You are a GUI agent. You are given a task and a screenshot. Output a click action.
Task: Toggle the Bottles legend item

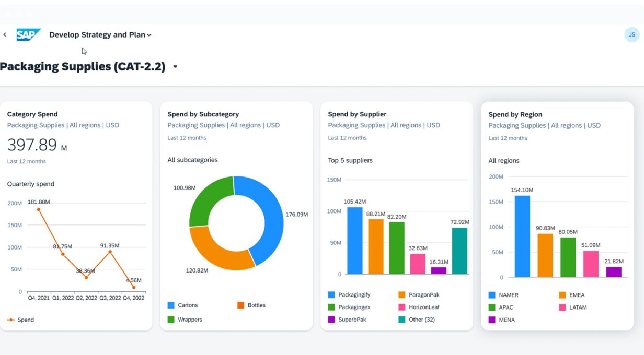point(251,305)
